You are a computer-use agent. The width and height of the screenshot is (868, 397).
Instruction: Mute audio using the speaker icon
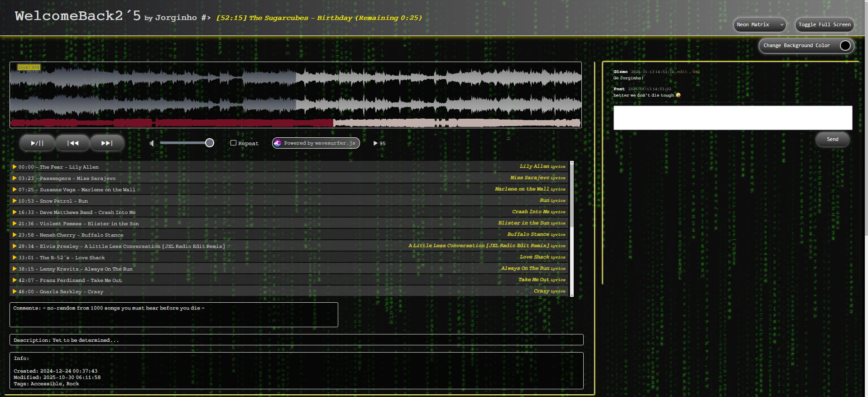point(152,143)
